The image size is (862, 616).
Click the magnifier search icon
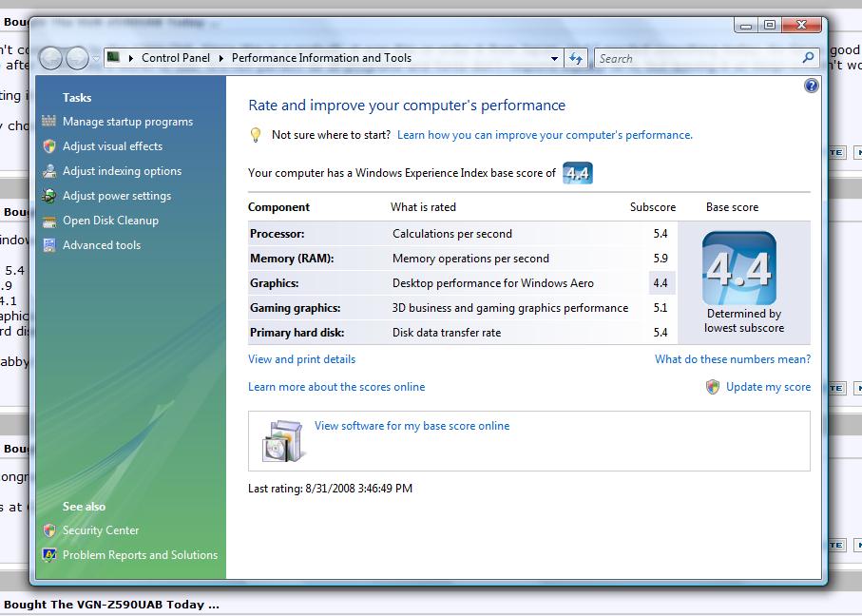[808, 58]
